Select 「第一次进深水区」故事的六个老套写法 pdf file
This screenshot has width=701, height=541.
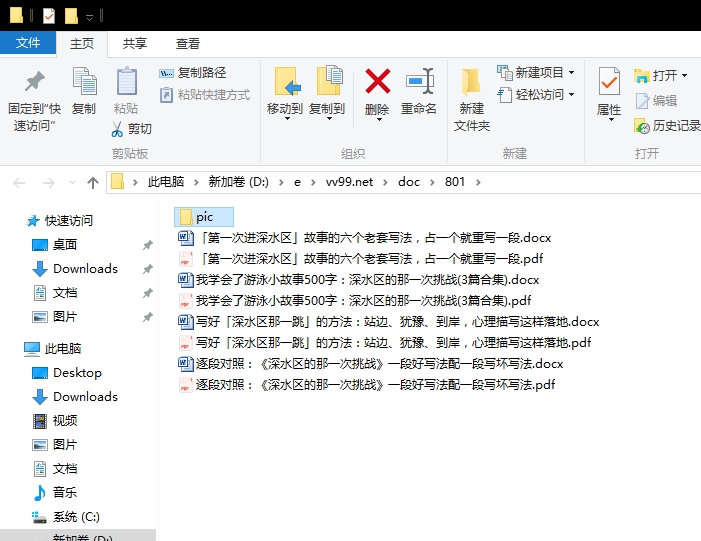[x=360, y=258]
